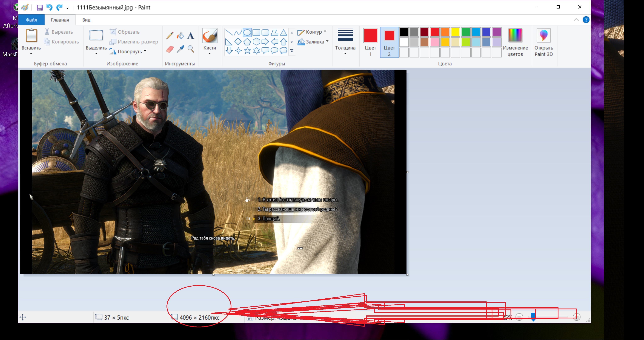The image size is (644, 340).
Task: Select the Fill bucket tool
Action: tap(180, 36)
